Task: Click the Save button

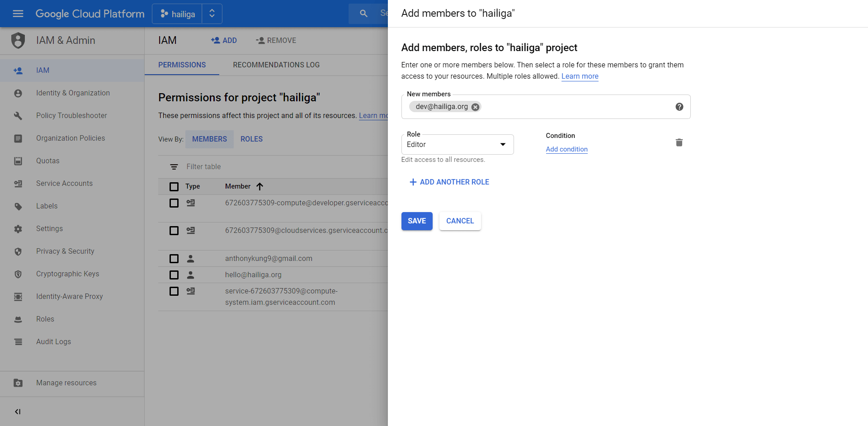Action: pyautogui.click(x=417, y=221)
